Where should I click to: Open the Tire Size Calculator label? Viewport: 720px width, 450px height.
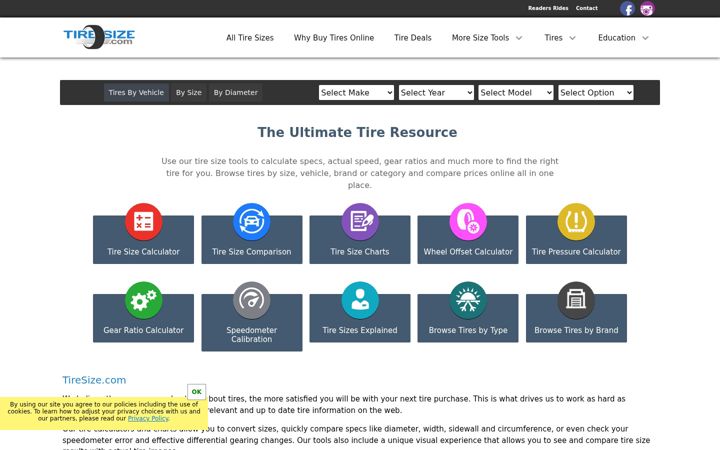143,252
